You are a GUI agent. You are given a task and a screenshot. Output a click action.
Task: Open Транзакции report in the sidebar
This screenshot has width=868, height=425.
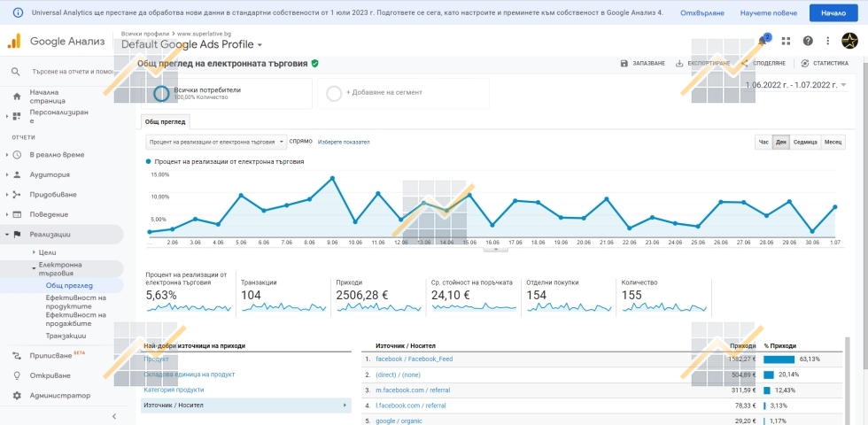click(66, 336)
